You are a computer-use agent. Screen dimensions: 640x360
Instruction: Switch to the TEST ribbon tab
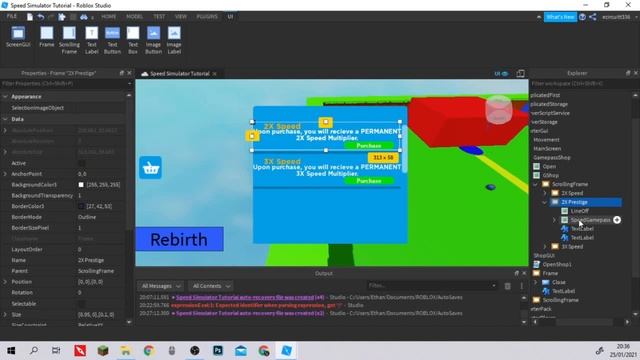click(x=159, y=16)
